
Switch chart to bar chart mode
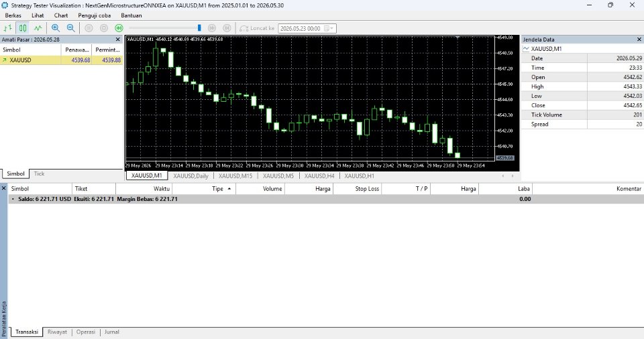pyautogui.click(x=8, y=28)
